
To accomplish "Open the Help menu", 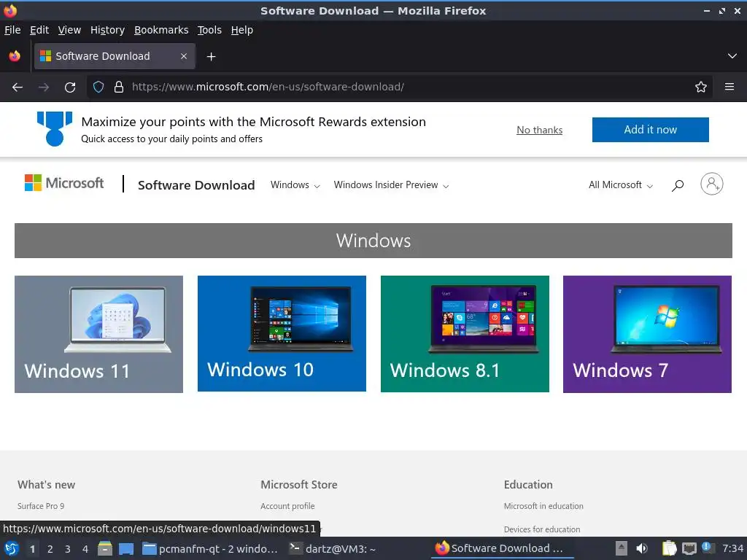I will (x=242, y=30).
